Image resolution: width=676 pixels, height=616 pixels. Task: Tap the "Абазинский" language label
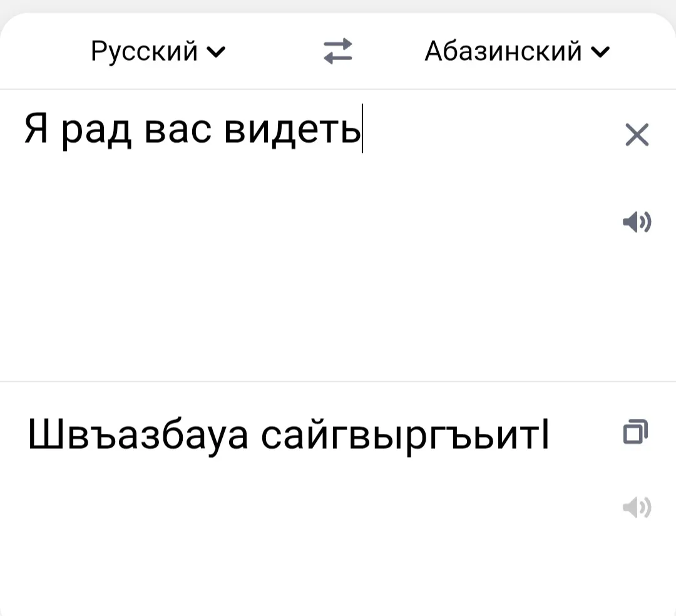(503, 51)
